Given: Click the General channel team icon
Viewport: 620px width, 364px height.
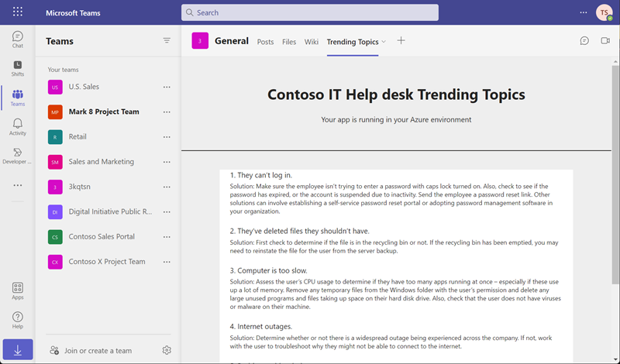Looking at the screenshot, I should point(200,41).
